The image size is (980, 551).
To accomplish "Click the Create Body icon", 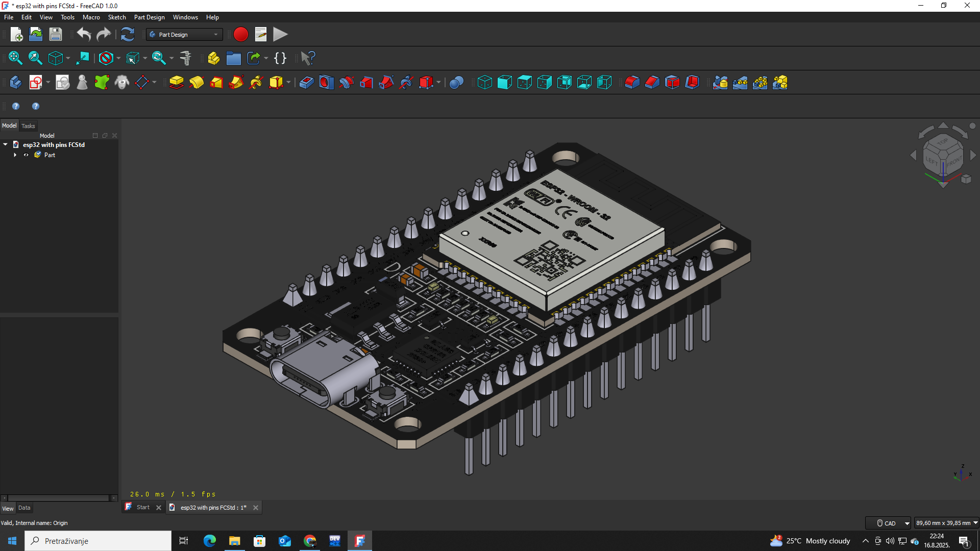I will pos(15,82).
